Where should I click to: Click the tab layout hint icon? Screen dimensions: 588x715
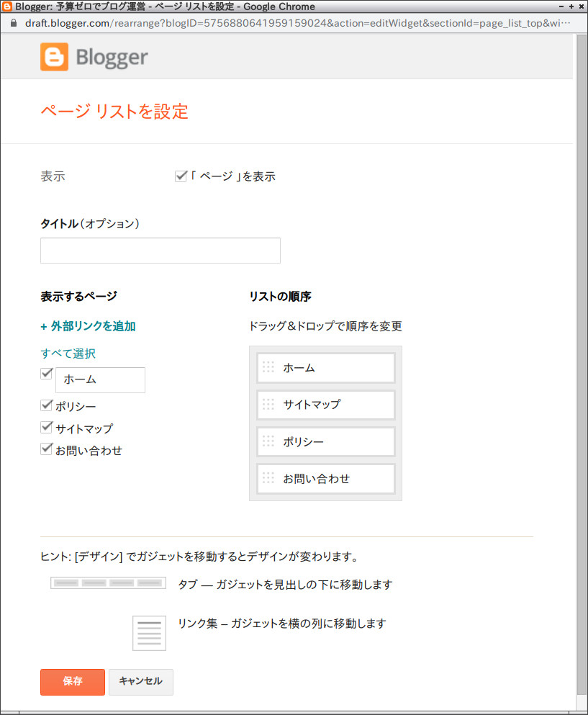click(x=108, y=583)
